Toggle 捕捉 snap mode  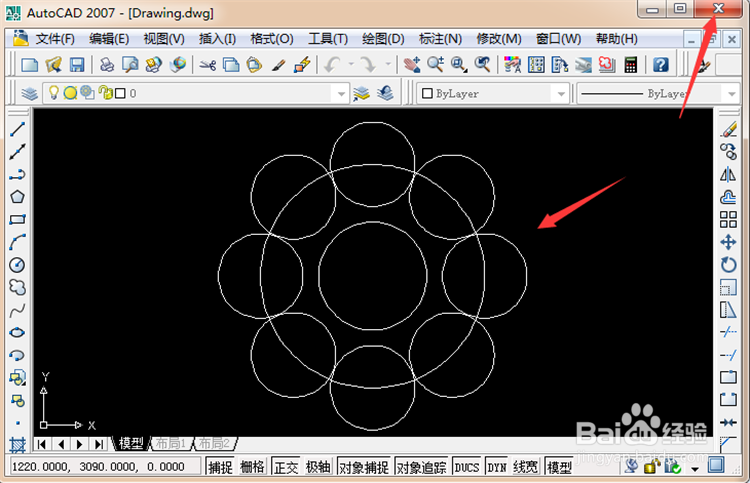(x=221, y=467)
